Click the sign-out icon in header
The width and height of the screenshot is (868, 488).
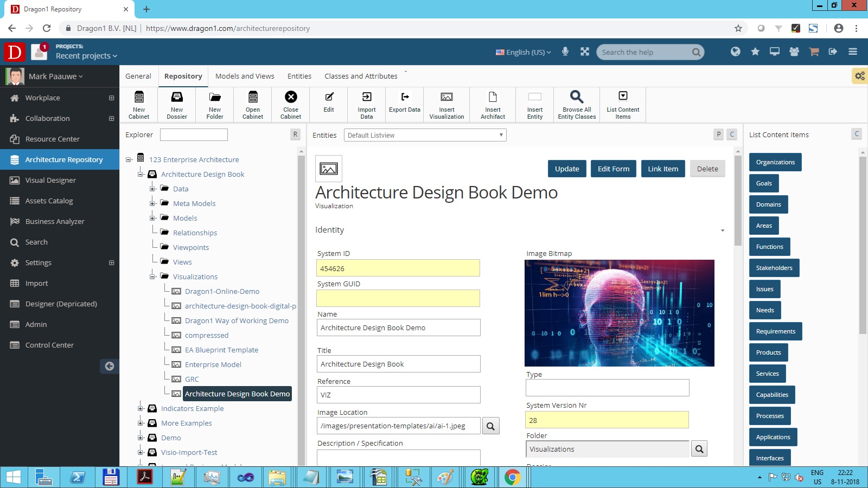(833, 52)
